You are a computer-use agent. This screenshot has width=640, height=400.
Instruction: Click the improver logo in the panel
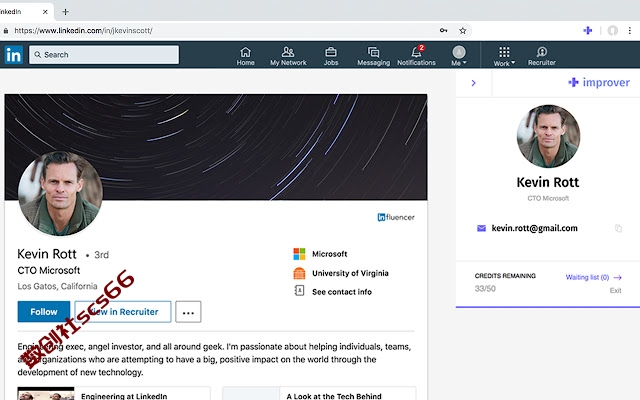click(599, 82)
